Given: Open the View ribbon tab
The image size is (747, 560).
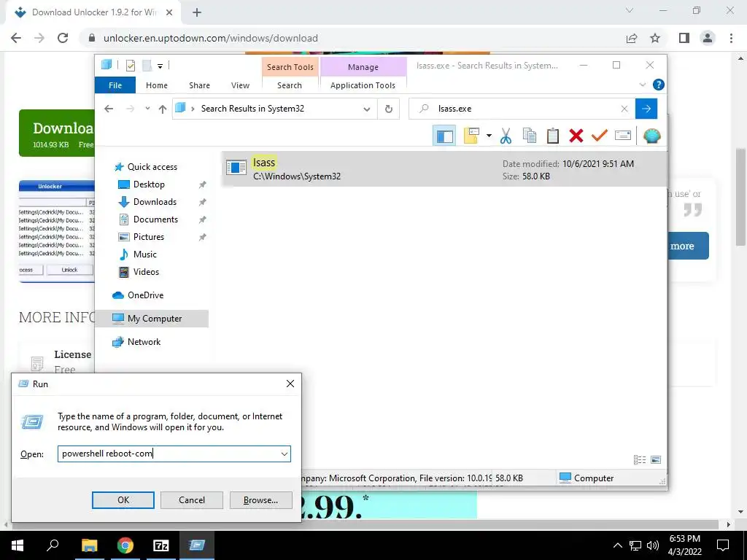Looking at the screenshot, I should (x=240, y=85).
